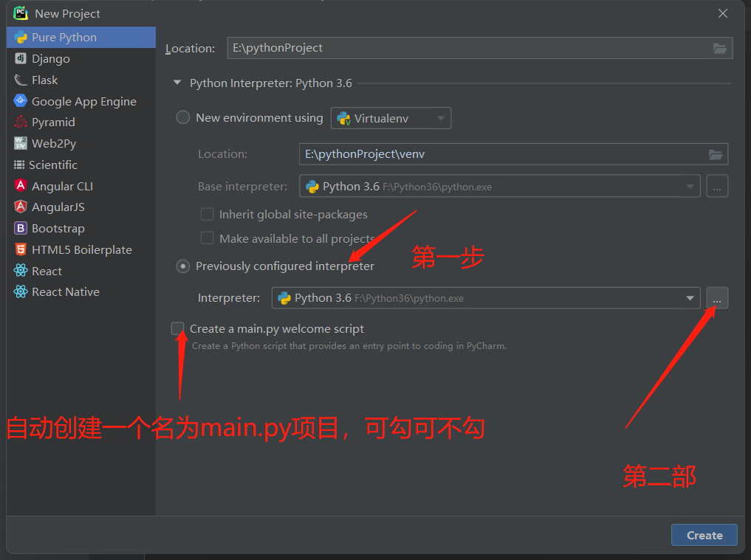This screenshot has height=560, width=751.
Task: Click the Pure Python icon
Action: click(21, 38)
